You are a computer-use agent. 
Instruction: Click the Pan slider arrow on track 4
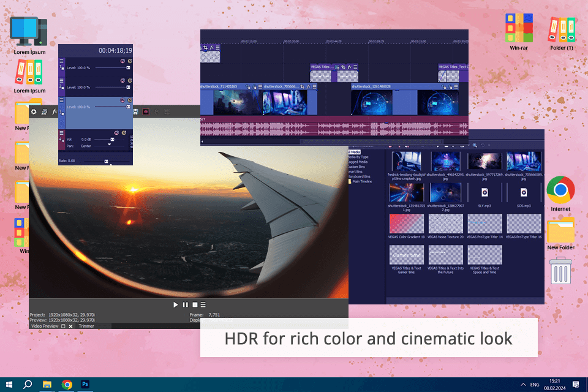tap(109, 145)
